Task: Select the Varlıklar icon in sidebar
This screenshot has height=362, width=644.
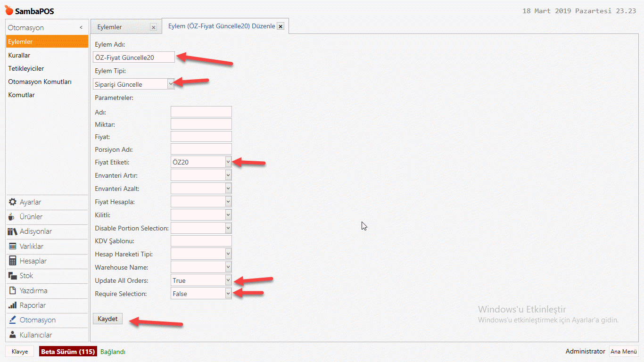Action: (x=13, y=247)
